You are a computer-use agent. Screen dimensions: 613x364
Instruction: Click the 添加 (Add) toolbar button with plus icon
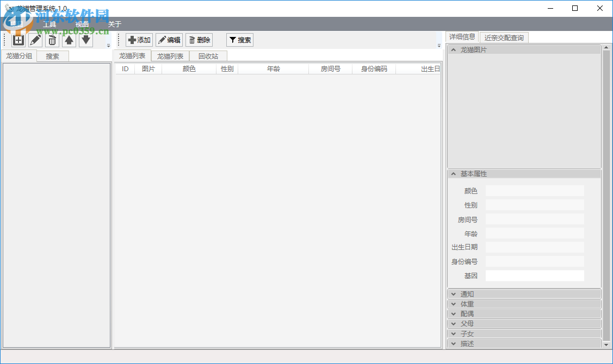click(x=139, y=39)
